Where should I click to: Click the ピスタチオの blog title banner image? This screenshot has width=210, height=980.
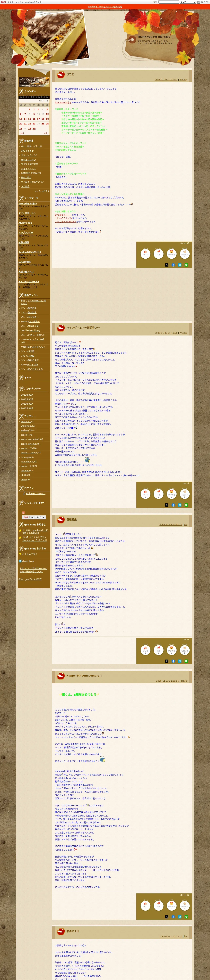pyautogui.click(x=34, y=82)
